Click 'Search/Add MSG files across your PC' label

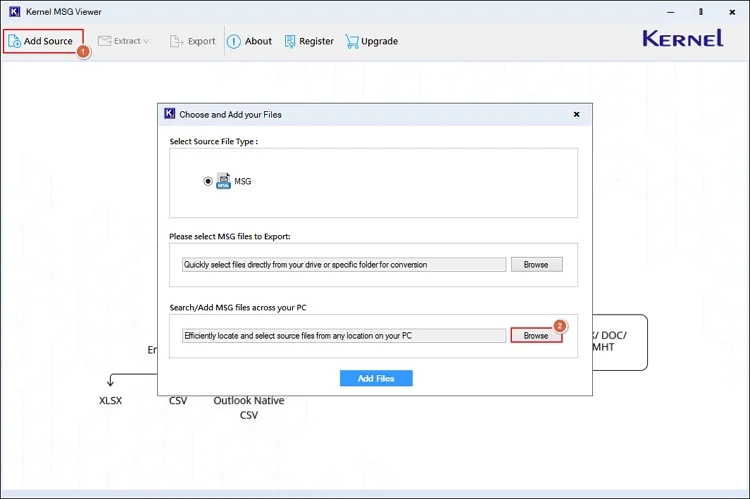coord(238,308)
